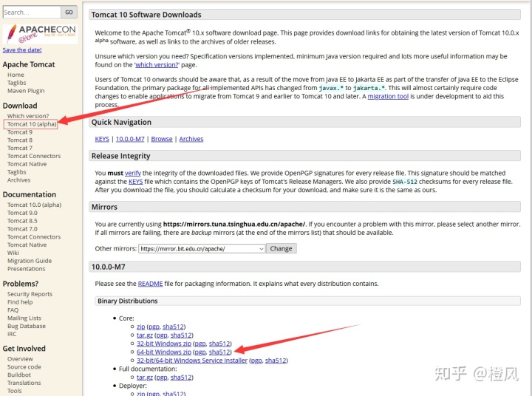Screen dimensions: 532x396
Task: Open Tomcat Connectors under Download
Action: coord(34,156)
